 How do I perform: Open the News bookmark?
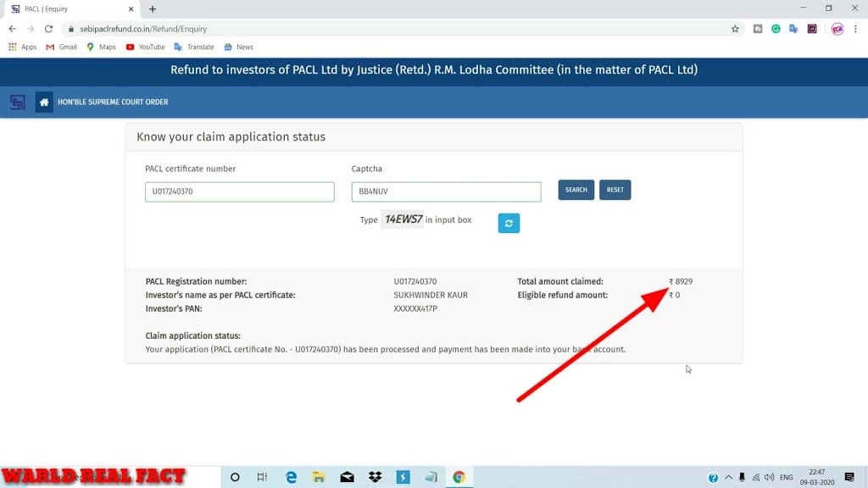[238, 47]
